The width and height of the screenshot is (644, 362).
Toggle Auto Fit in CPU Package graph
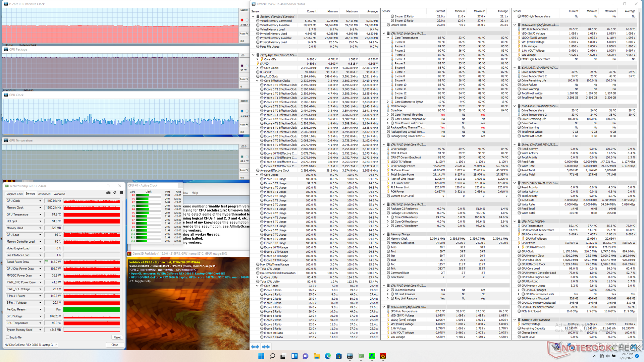pos(244,79)
